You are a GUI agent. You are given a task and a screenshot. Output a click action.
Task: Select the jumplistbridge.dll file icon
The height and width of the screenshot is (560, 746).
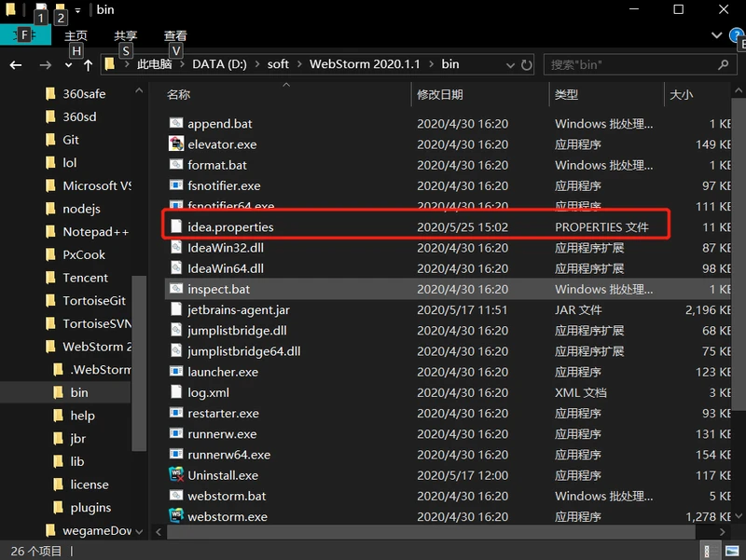pyautogui.click(x=176, y=331)
